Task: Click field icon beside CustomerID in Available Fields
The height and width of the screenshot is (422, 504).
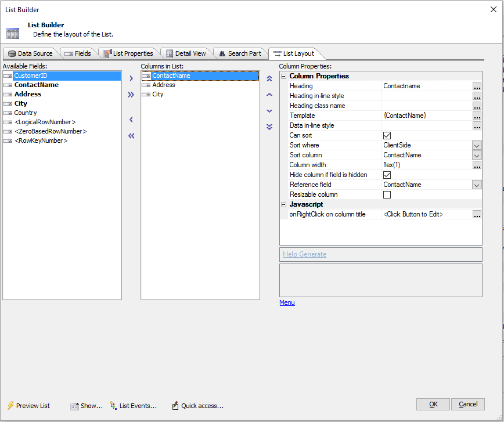Action: click(x=8, y=76)
